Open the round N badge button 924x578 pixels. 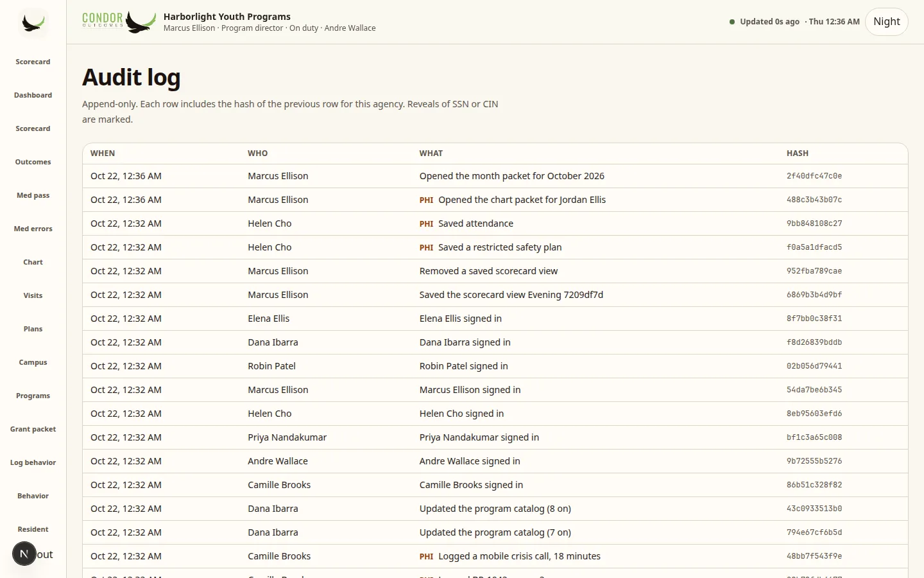(24, 554)
